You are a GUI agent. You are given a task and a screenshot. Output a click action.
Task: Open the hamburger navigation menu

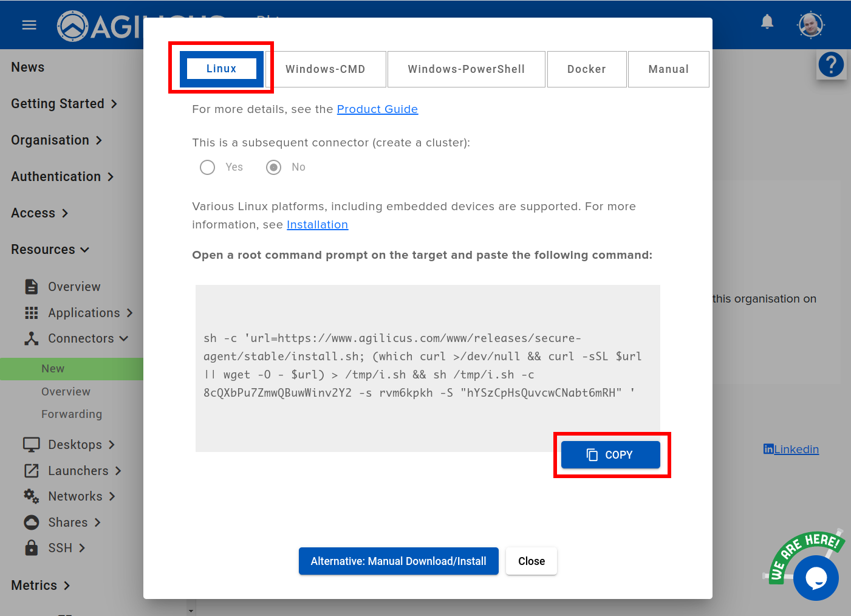pos(29,25)
